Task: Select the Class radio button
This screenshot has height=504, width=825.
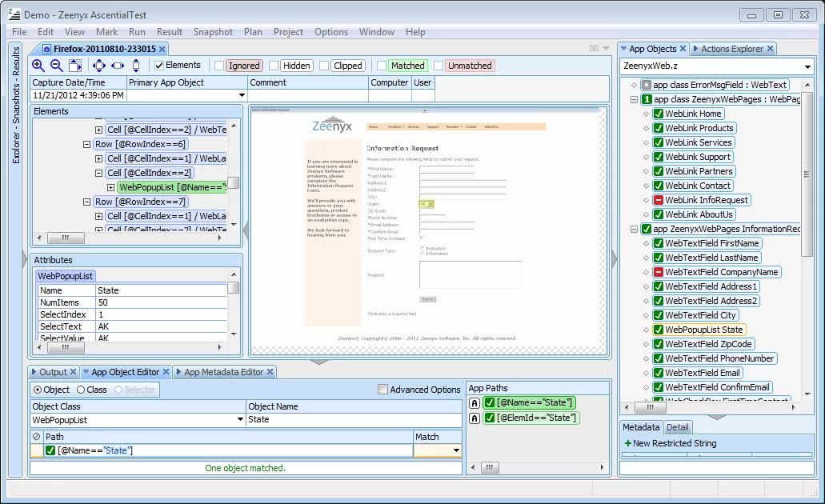Action: 81,390
